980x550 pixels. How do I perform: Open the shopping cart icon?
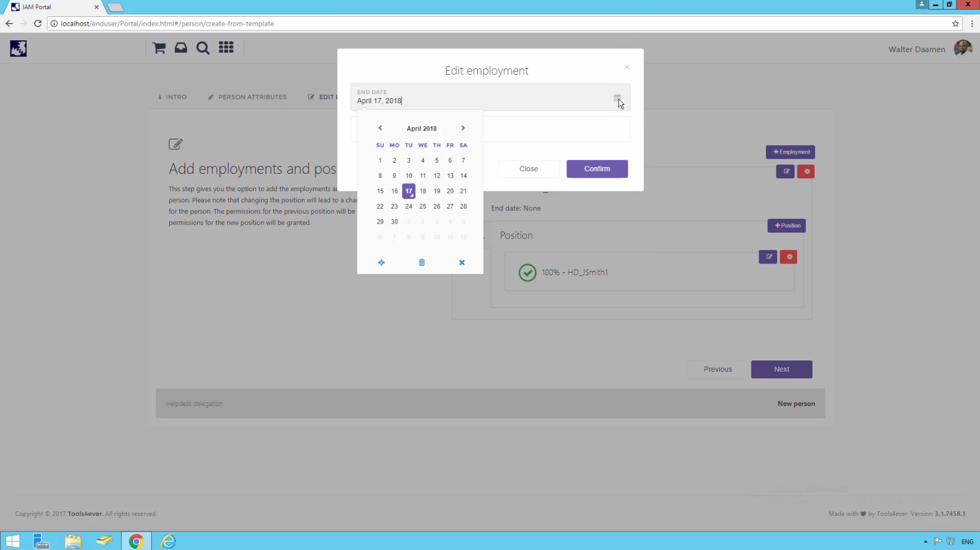pos(159,48)
